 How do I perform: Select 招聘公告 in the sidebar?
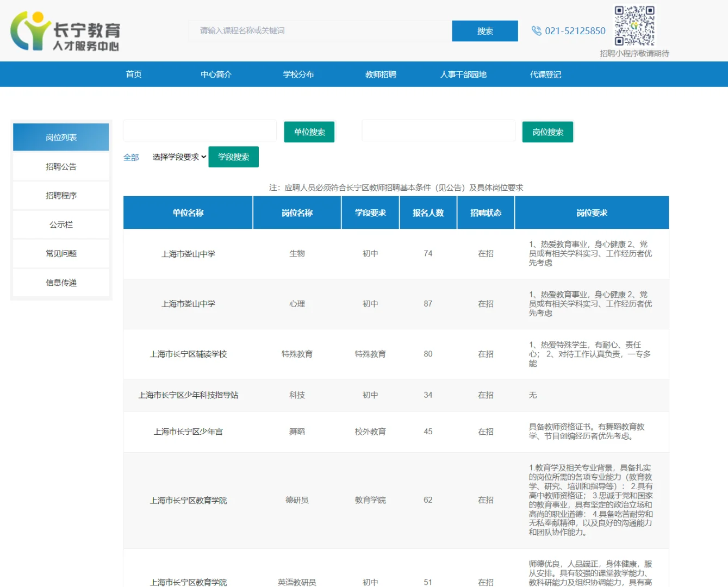[x=61, y=166]
